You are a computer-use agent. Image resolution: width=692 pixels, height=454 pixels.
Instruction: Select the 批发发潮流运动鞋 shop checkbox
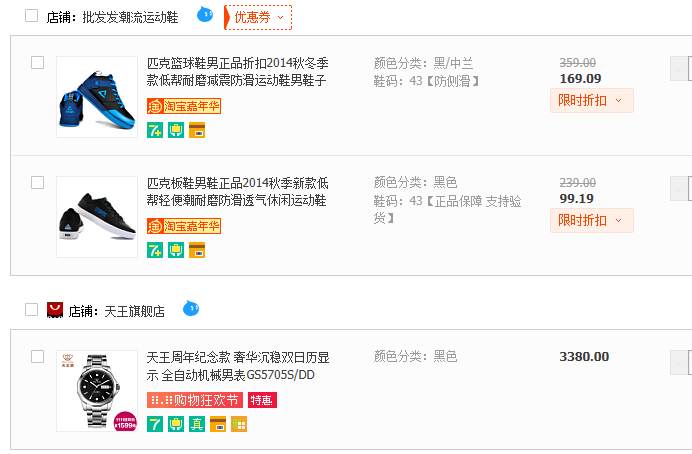pos(31,16)
